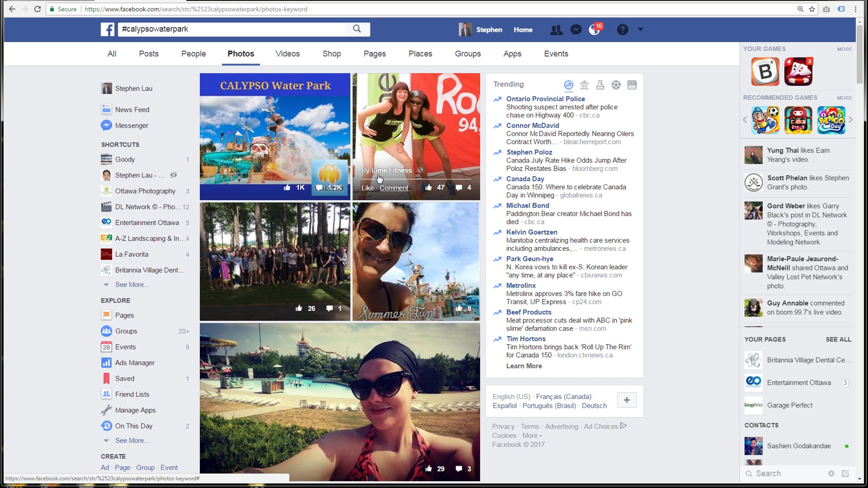Click the add language plus button
868x488 pixels.
pyautogui.click(x=627, y=400)
